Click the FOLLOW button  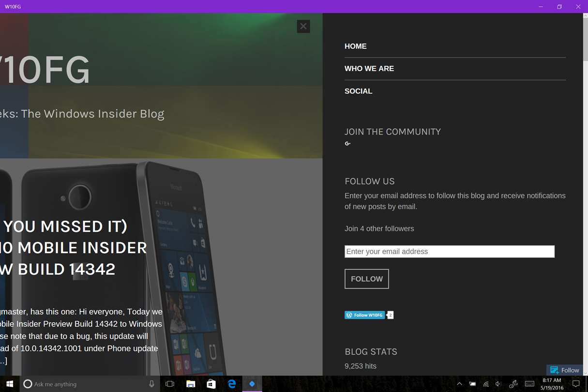[367, 279]
